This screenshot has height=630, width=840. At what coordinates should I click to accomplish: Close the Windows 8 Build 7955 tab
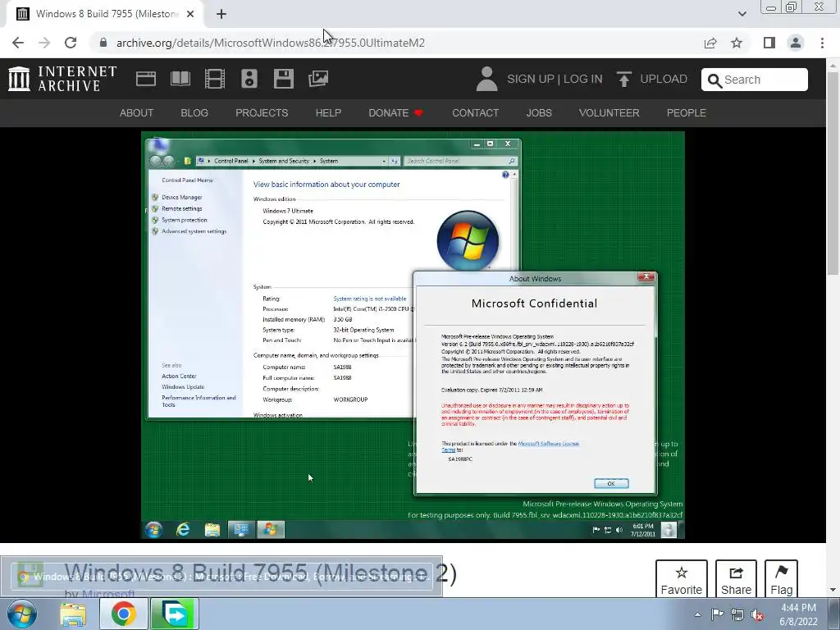(190, 14)
